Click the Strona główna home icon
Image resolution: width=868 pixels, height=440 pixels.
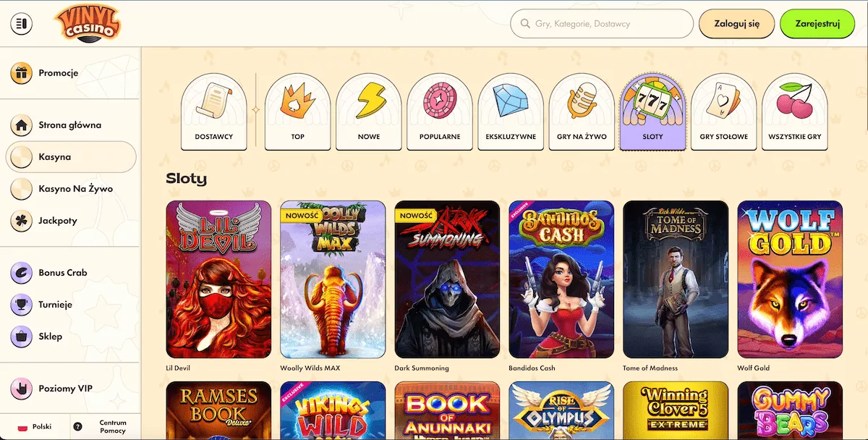[x=22, y=125]
